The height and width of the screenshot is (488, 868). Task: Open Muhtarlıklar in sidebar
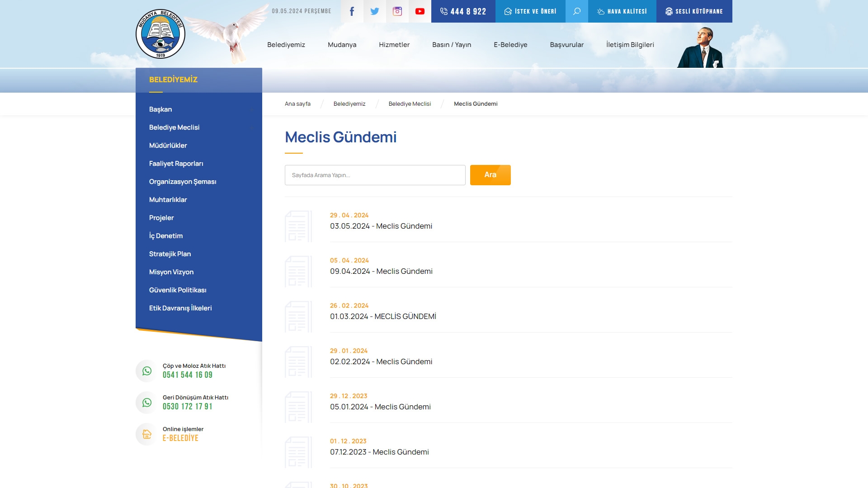click(168, 200)
